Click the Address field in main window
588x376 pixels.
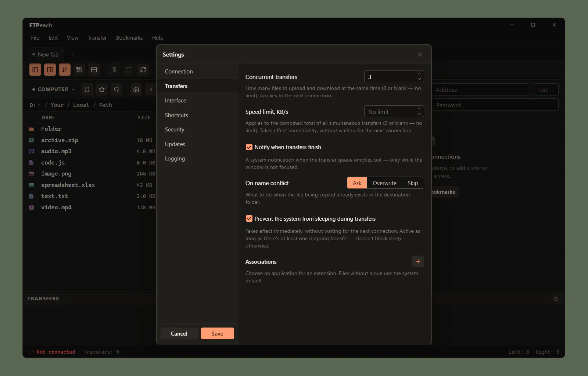coord(480,90)
